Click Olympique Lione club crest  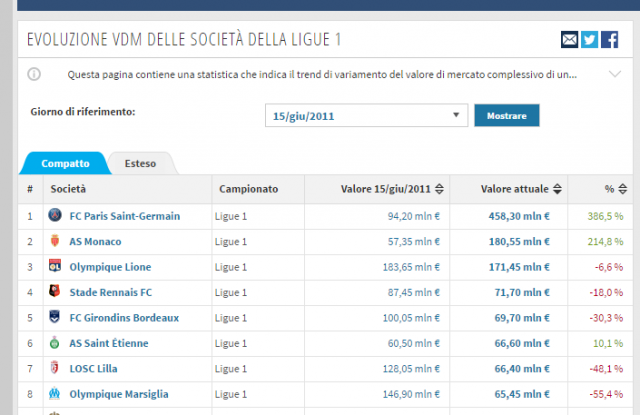pos(56,266)
